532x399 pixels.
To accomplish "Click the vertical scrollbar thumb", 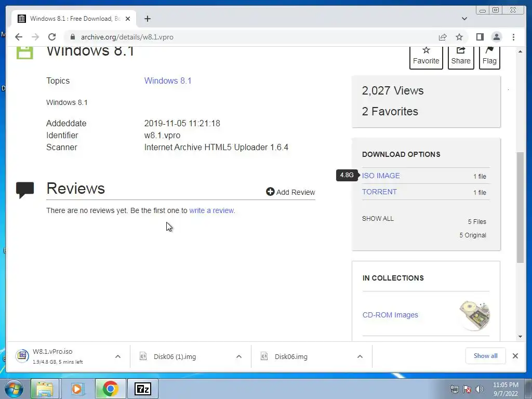I will [x=520, y=207].
